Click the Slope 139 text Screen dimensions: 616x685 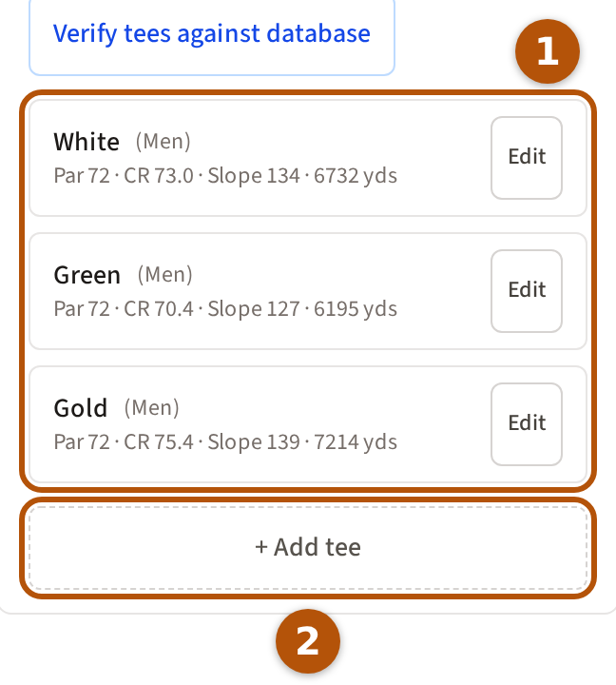coord(254,442)
